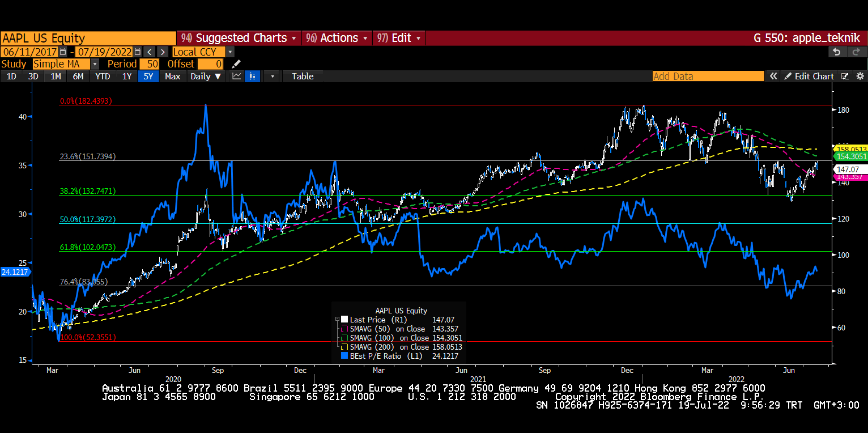868x433 pixels.
Task: Click the start date 06/11/2017 field
Action: [x=29, y=52]
